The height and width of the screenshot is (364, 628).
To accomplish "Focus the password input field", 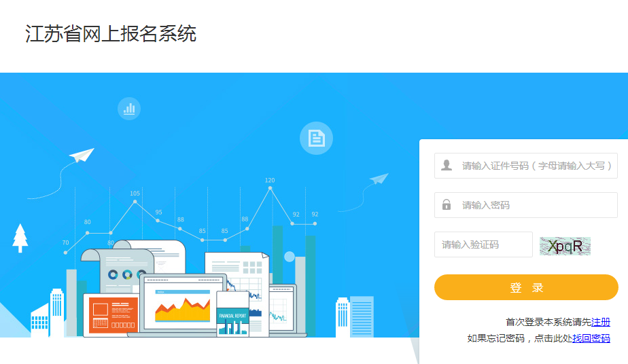I will coord(526,205).
